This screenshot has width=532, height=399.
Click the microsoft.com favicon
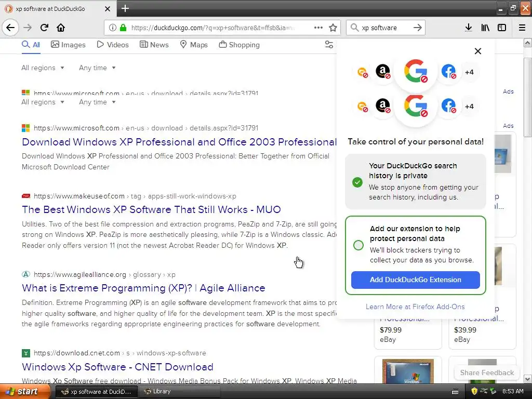tap(26, 128)
